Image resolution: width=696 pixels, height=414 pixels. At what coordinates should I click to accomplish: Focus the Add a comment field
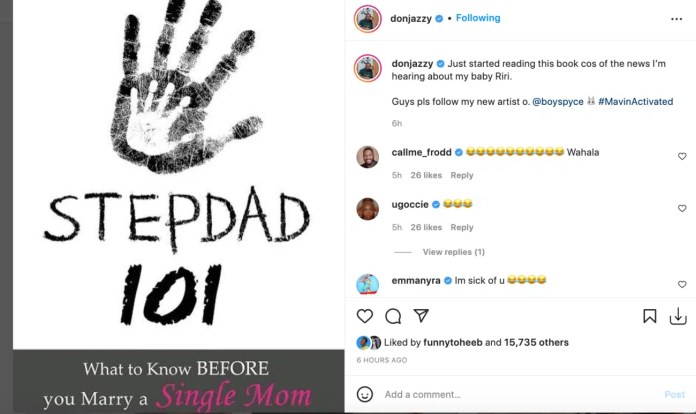point(519,394)
